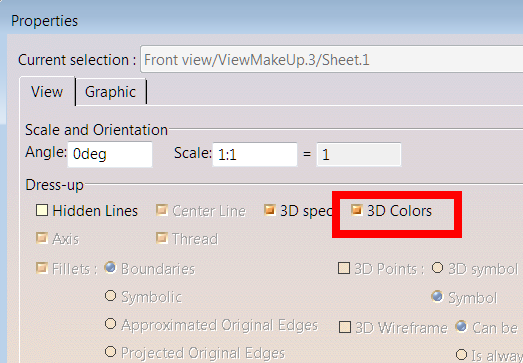Toggle the Center Line checkbox
This screenshot has height=363, width=523.
coord(162,211)
